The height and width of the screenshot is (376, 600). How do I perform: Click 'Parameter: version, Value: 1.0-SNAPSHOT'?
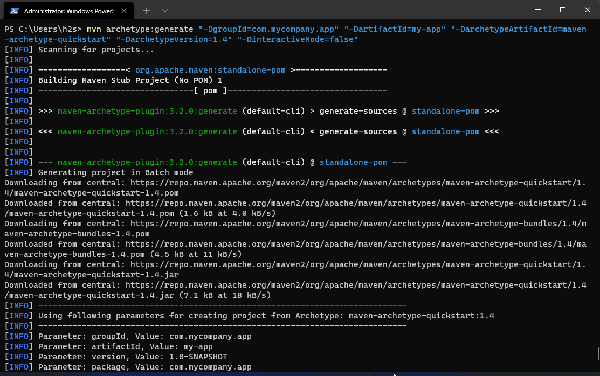click(132, 356)
